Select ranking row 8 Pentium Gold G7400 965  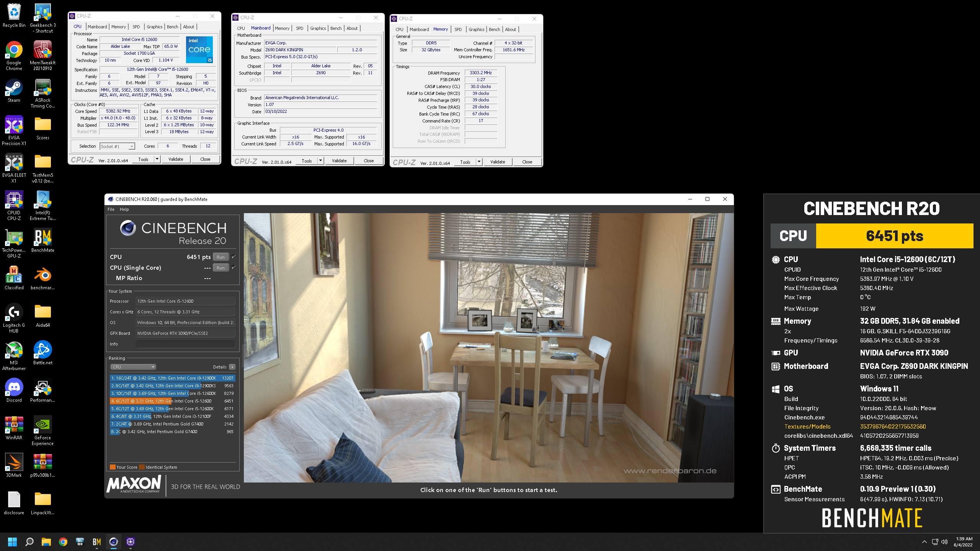[172, 432]
